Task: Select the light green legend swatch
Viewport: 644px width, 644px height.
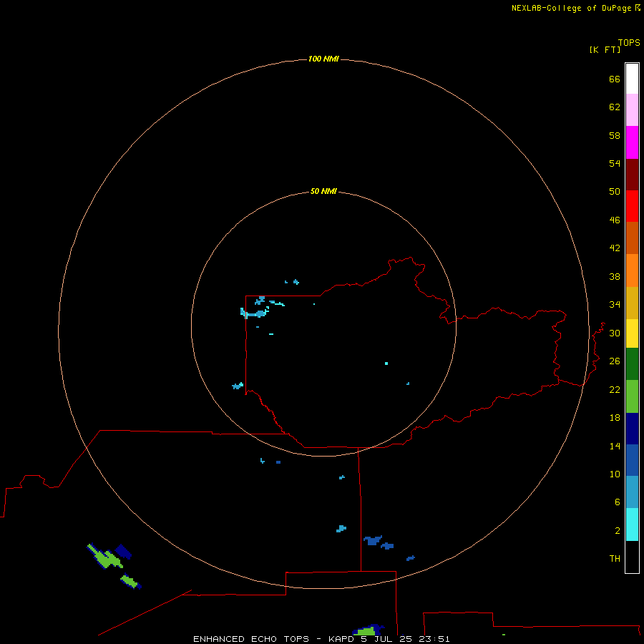Action: tap(632, 396)
